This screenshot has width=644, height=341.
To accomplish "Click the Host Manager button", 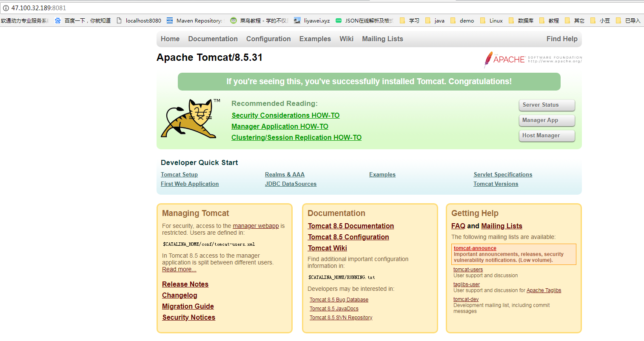I will pyautogui.click(x=547, y=136).
